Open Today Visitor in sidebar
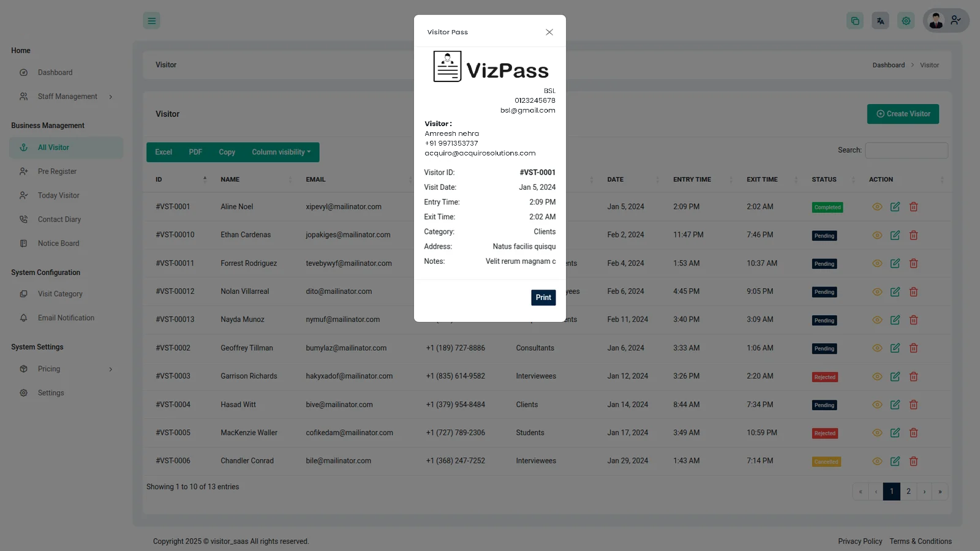Viewport: 980px width, 551px height. point(58,195)
